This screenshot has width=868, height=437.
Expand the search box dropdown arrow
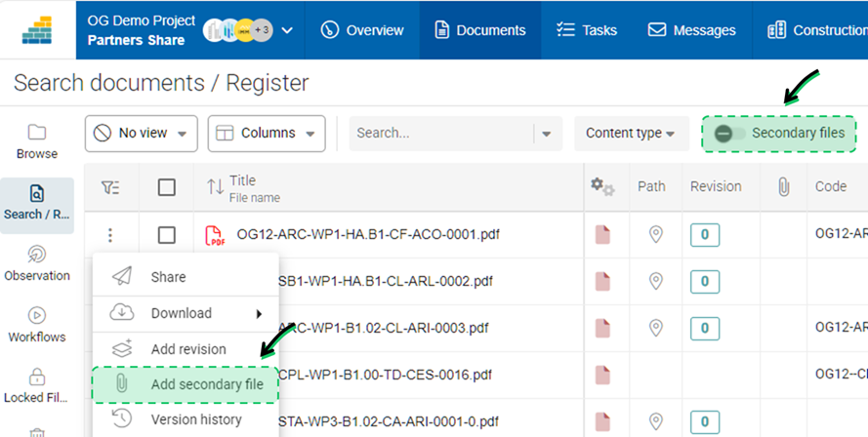[547, 134]
